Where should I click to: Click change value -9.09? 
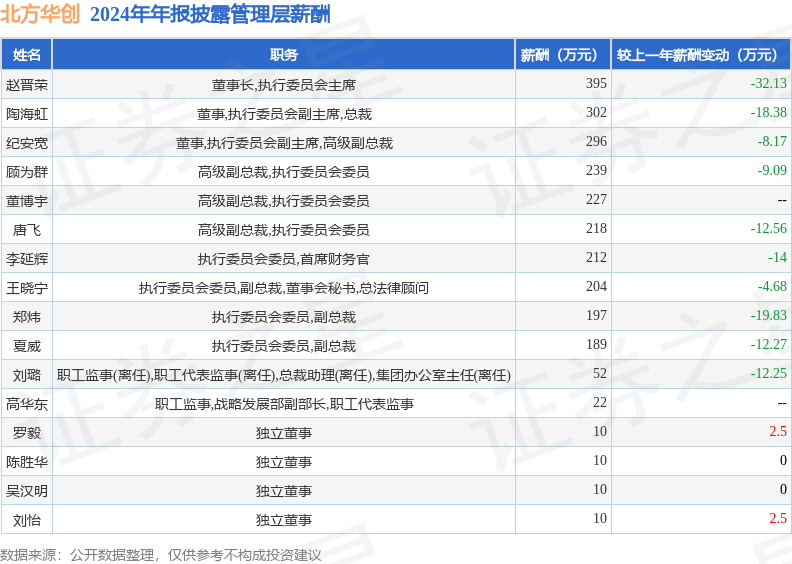pos(772,170)
